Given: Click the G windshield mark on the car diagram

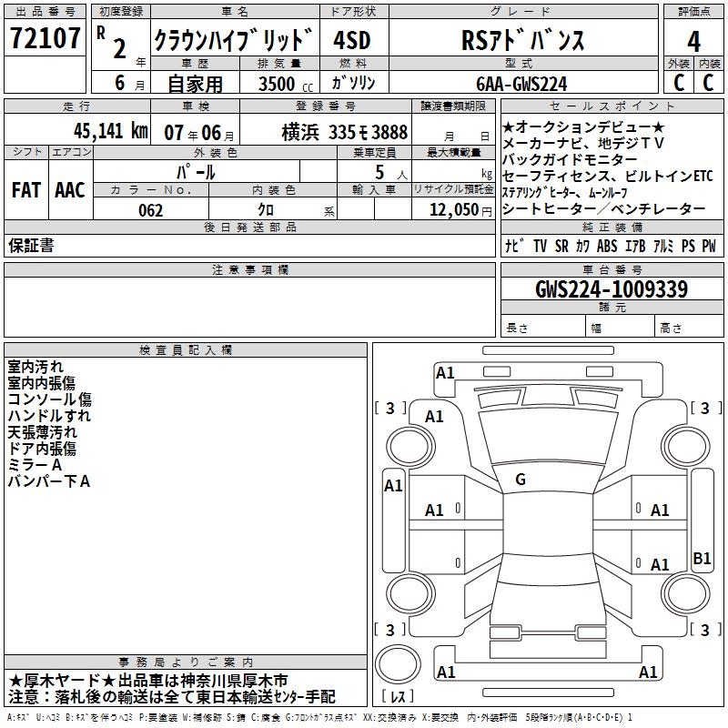Looking at the screenshot, I should click(521, 480).
